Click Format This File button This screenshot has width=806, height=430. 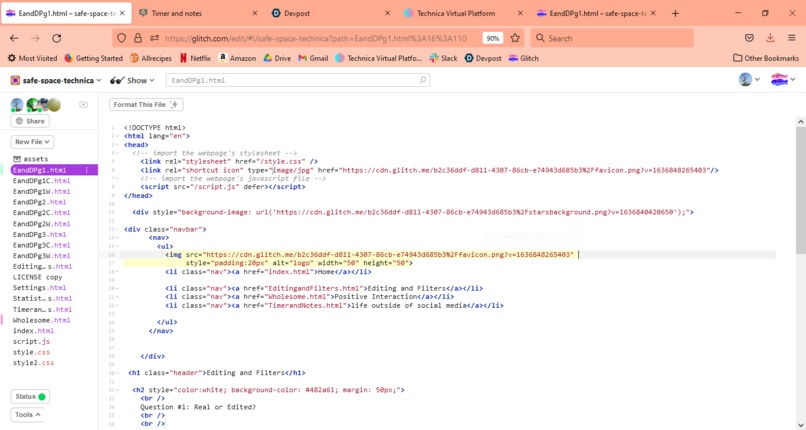point(146,104)
